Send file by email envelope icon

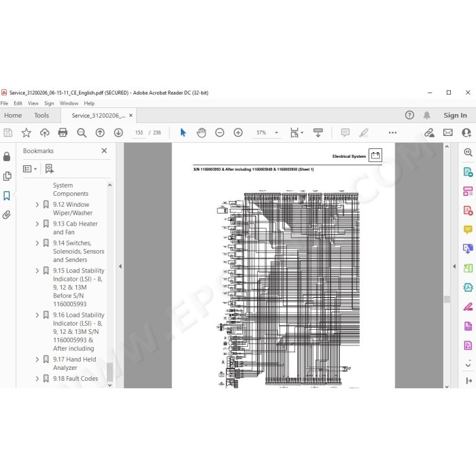[x=447, y=133]
